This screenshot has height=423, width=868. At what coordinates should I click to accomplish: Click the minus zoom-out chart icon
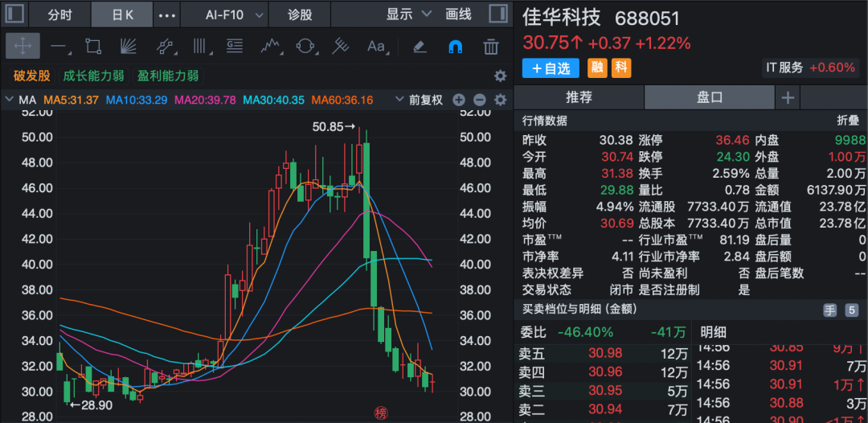click(x=479, y=101)
